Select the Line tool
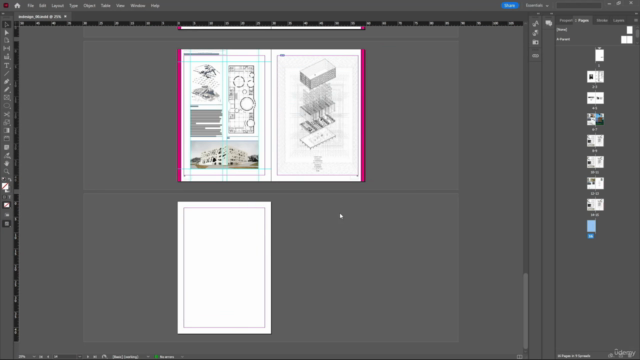 coord(7,73)
